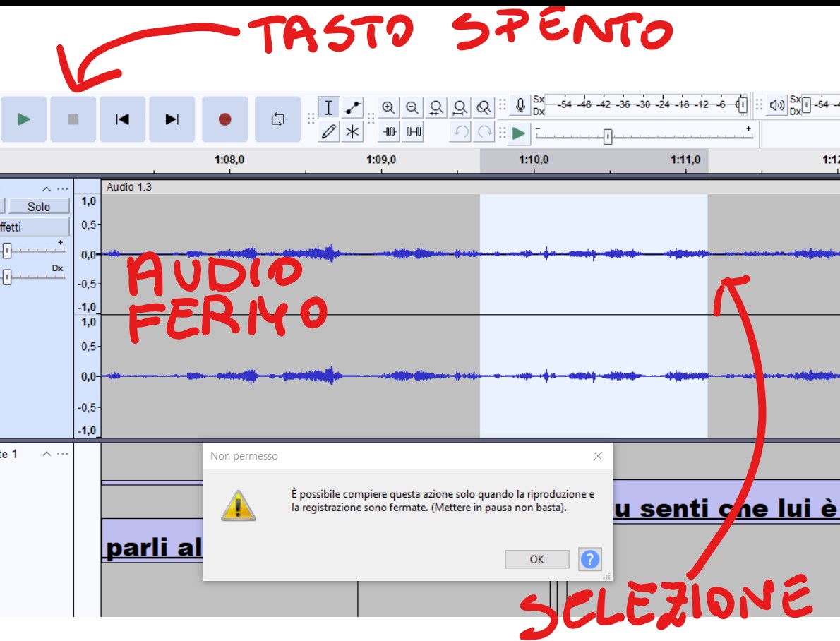Select the Envelope tool
The height and width of the screenshot is (641, 840).
[352, 107]
